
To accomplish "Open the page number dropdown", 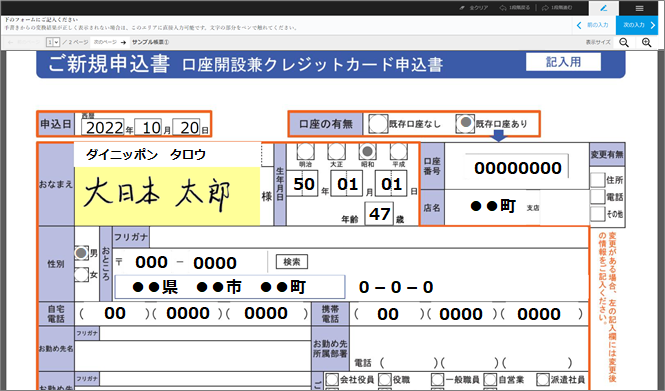I will pos(53,42).
